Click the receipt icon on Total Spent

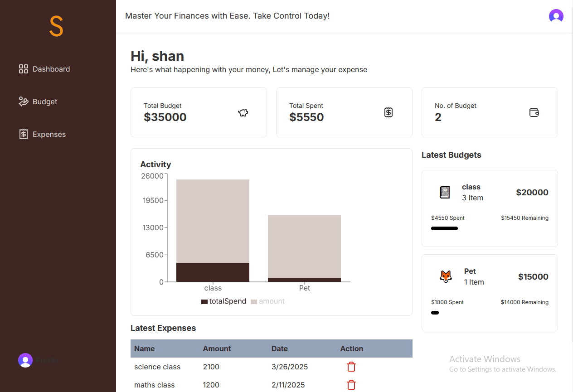(x=388, y=112)
